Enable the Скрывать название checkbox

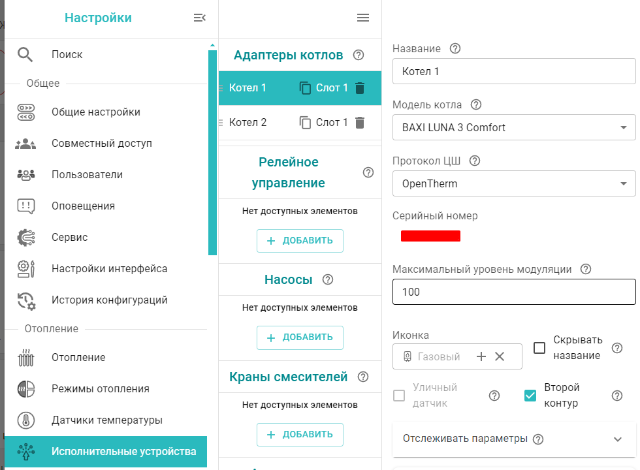tap(540, 348)
